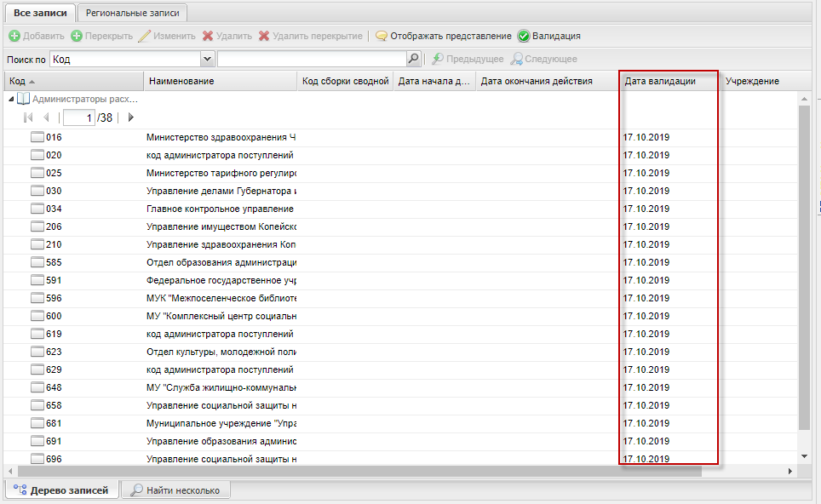The height and width of the screenshot is (504, 821).
Task: Toggle Отображать представление in the toolbar
Action: [382, 37]
